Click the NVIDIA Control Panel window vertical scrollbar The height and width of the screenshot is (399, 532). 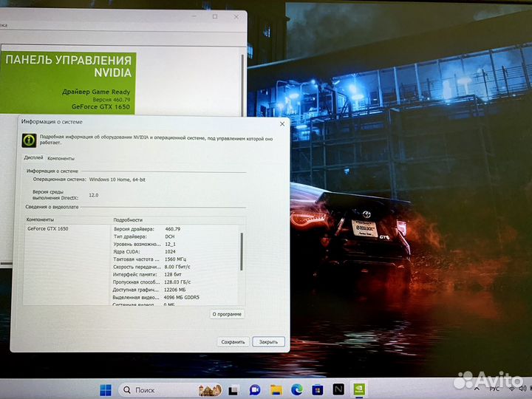(242, 85)
